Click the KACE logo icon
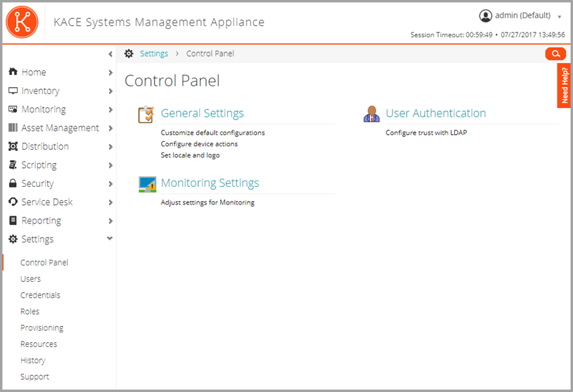Image resolution: width=573 pixels, height=392 pixels. pos(21,22)
